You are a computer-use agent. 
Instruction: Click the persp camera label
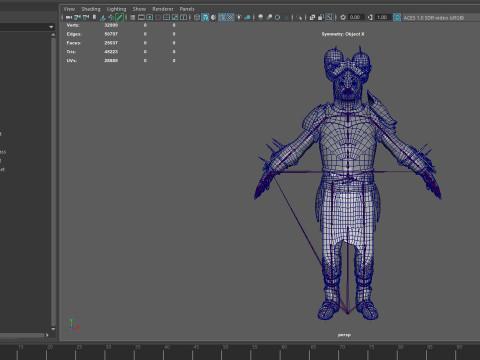[344, 335]
